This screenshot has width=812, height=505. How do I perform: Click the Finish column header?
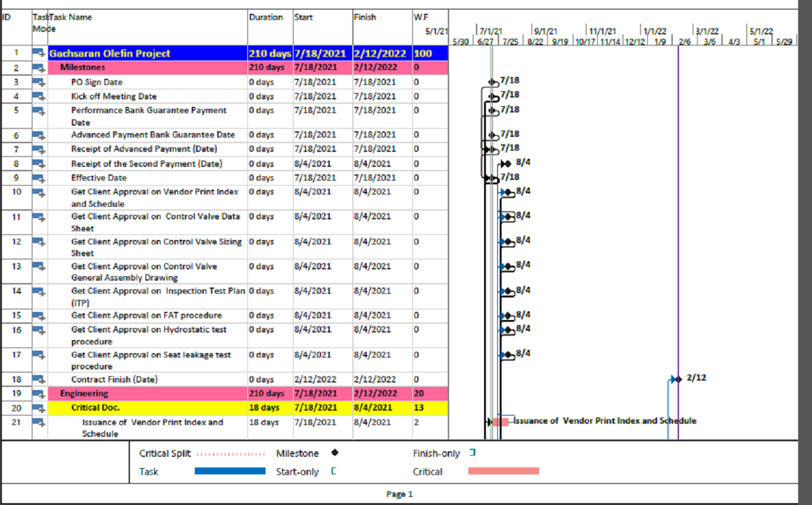coord(365,17)
